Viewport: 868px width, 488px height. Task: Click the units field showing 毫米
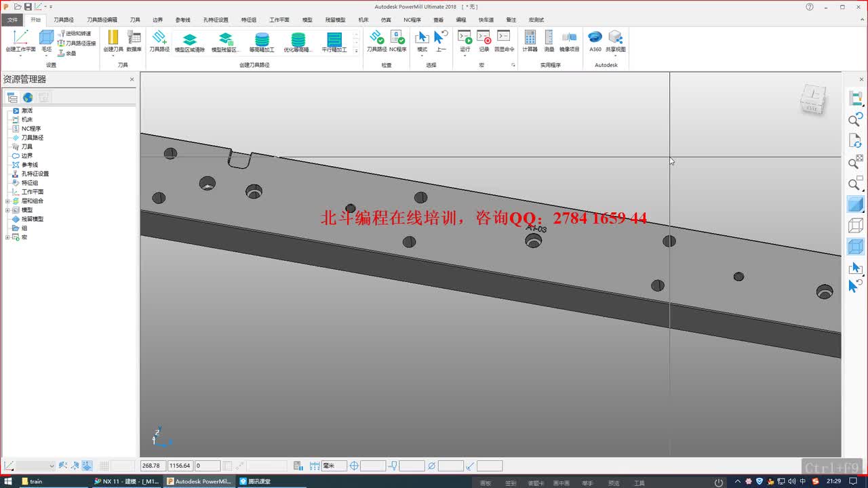(x=334, y=466)
